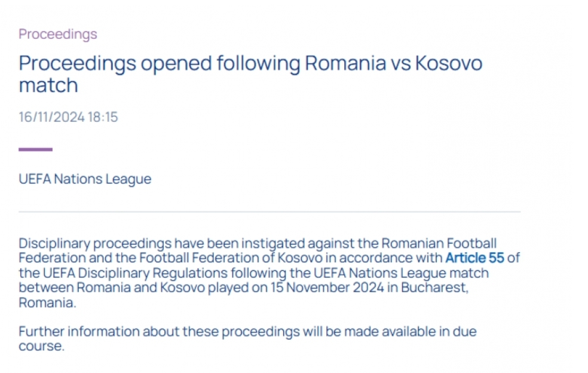The image size is (588, 373).
Task: Open the bold "Article 55" link
Action: (474, 258)
